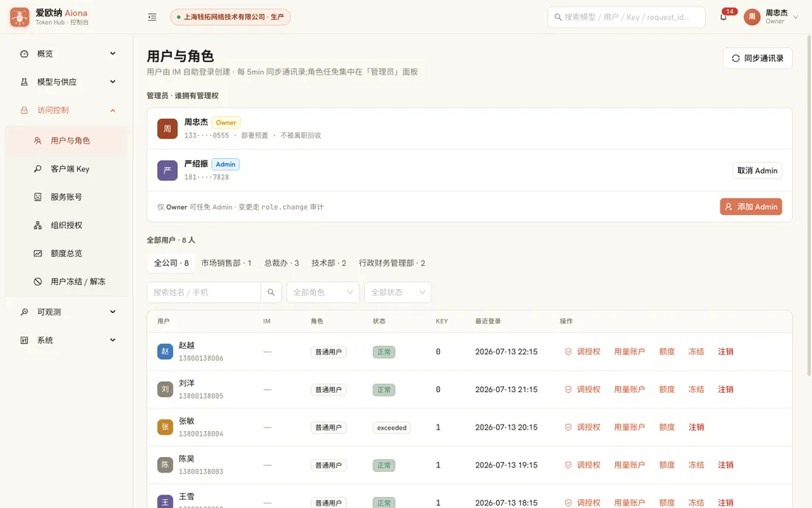Screen dimensions: 812x508
Task: Click the 同步通讯录 button
Action: (x=757, y=58)
